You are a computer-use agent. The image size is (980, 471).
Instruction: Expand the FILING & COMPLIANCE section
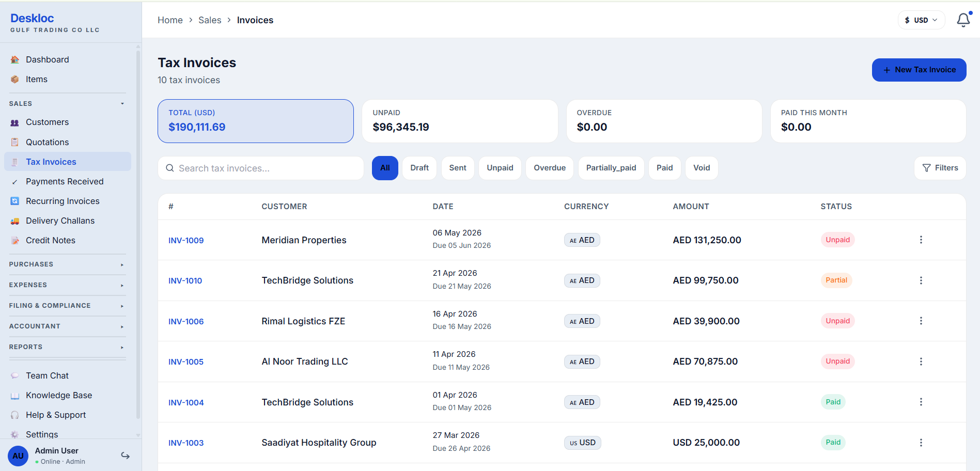(67, 306)
